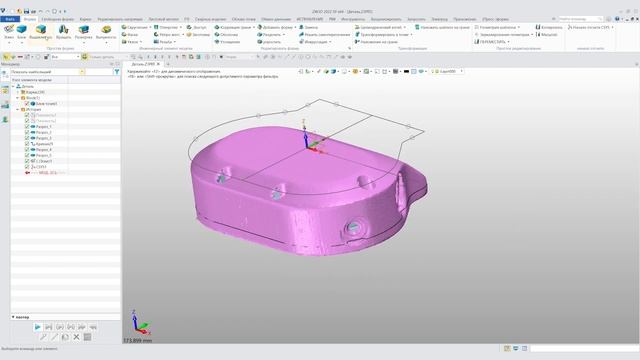Viewport: 640px width, 360px height.
Task: Select the Эскиз sketch tool in ribbon
Action: tap(9, 32)
